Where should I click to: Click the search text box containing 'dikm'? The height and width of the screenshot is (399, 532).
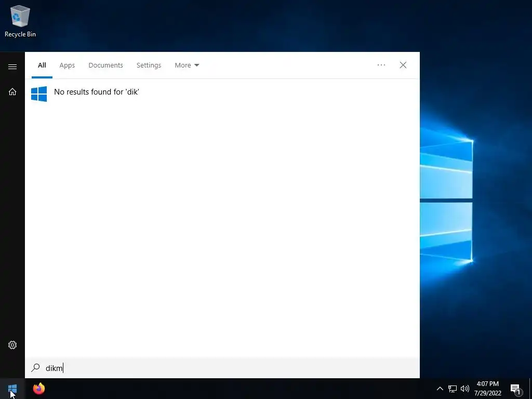point(222,368)
